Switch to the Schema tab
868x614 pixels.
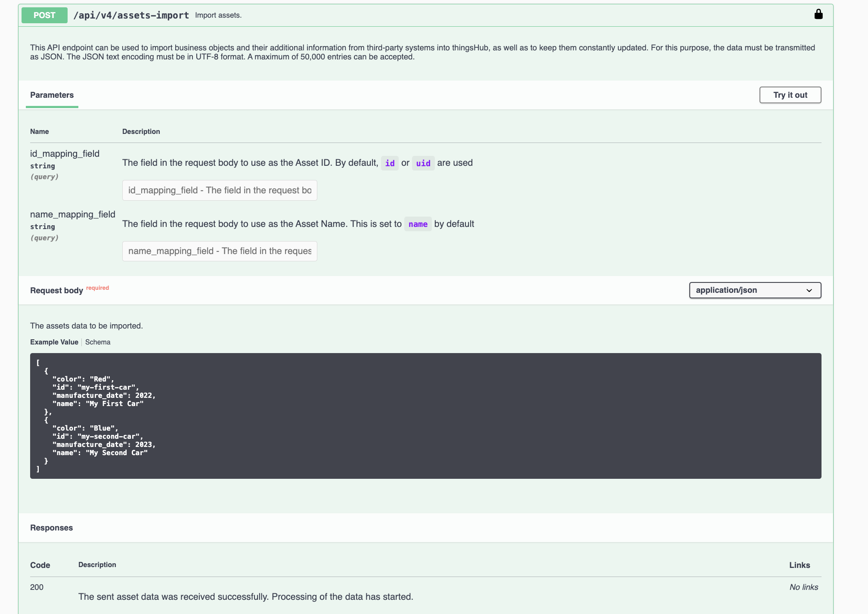tap(98, 342)
